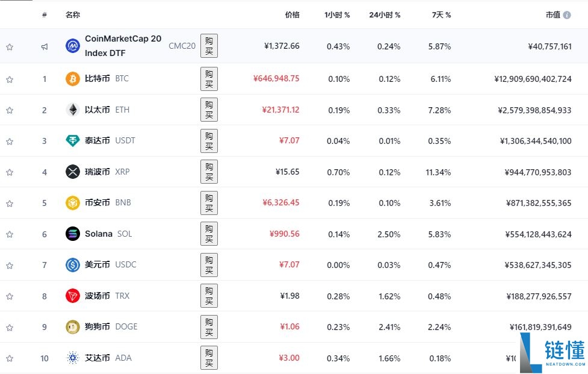The image size is (588, 374).
Task: Click the Bitcoin coin logo icon
Action: click(72, 79)
